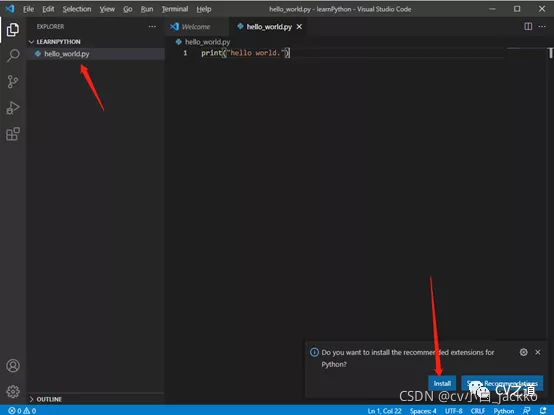Screen dimensions: 554x415
Task: Click the Show Recommendations button
Action: coord(502,383)
